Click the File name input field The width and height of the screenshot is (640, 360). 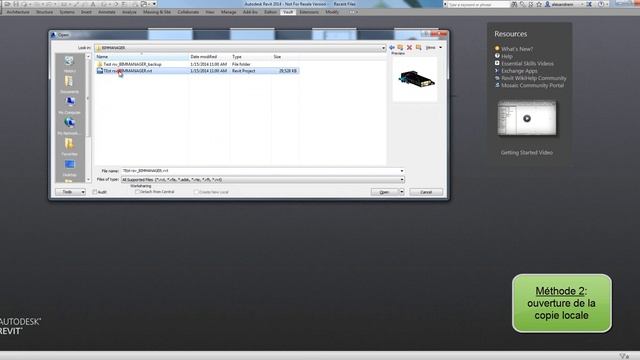tap(260, 171)
